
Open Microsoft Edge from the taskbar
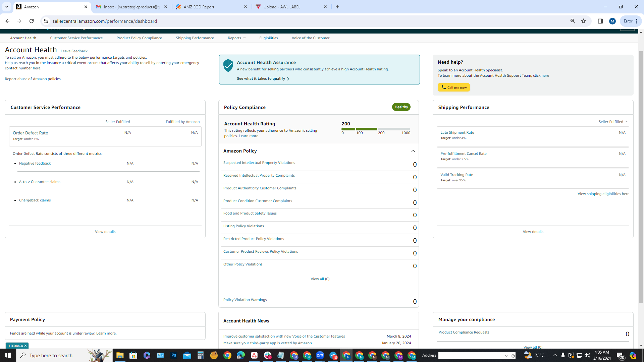pos(240,355)
